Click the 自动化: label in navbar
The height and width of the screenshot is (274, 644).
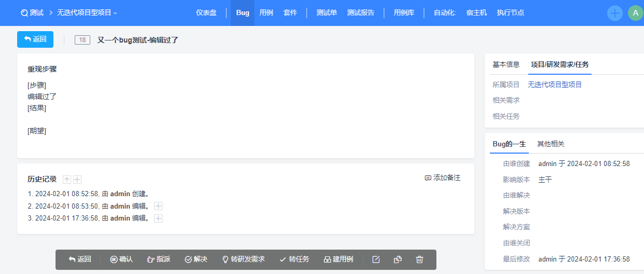pos(445,12)
